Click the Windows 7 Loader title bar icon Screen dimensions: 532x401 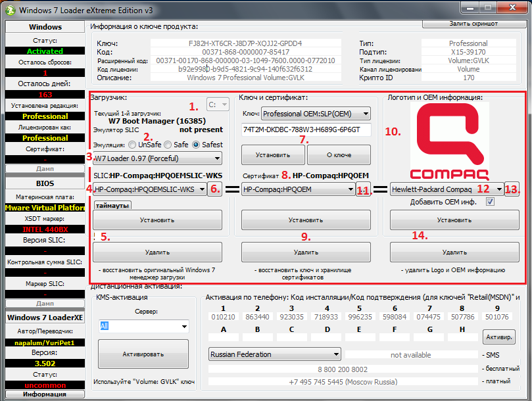pyautogui.click(x=11, y=10)
